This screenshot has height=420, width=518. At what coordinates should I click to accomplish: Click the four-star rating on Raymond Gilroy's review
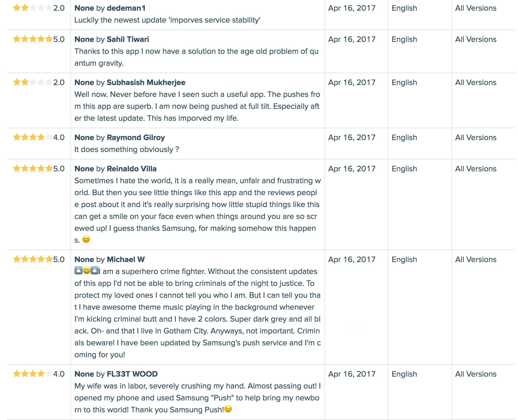click(32, 137)
